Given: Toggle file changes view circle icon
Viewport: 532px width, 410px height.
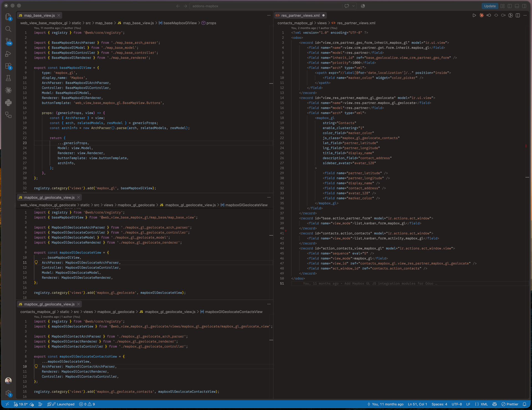Looking at the screenshot, I should 496,16.
